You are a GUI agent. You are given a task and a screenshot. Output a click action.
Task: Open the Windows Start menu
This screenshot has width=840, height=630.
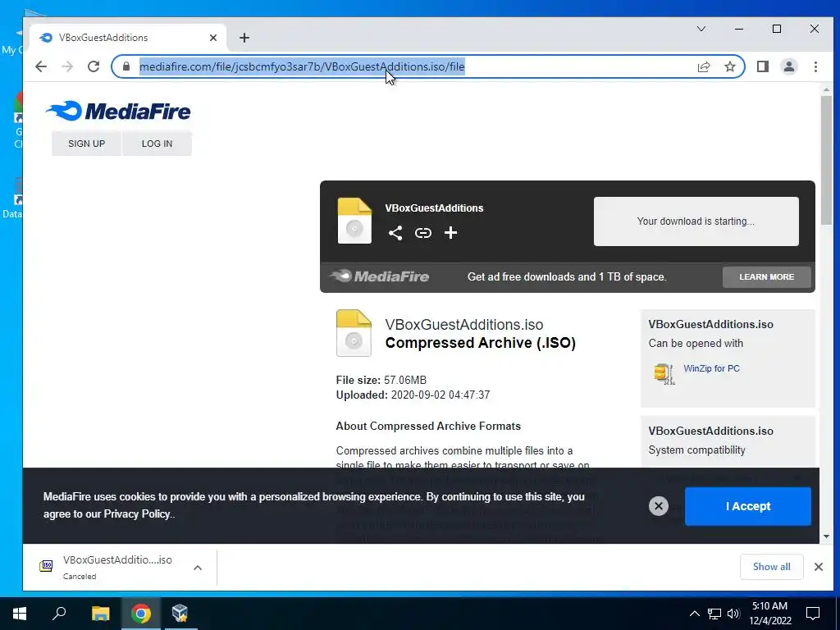click(x=20, y=614)
